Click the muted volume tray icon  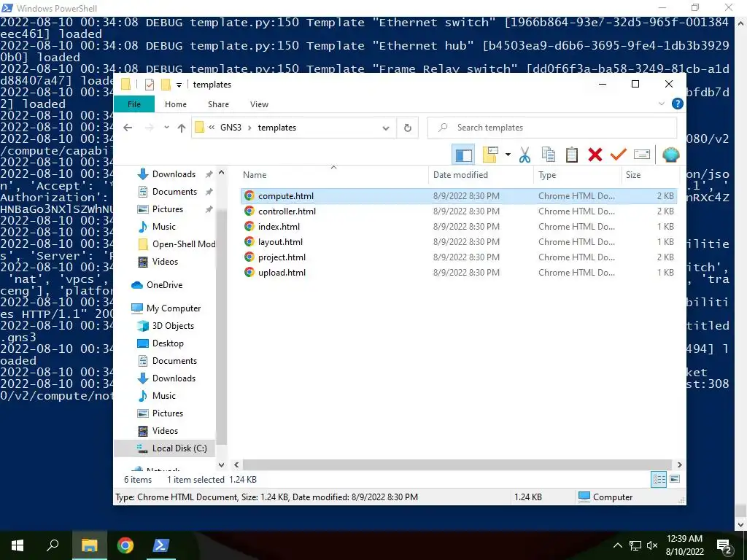[x=652, y=545]
